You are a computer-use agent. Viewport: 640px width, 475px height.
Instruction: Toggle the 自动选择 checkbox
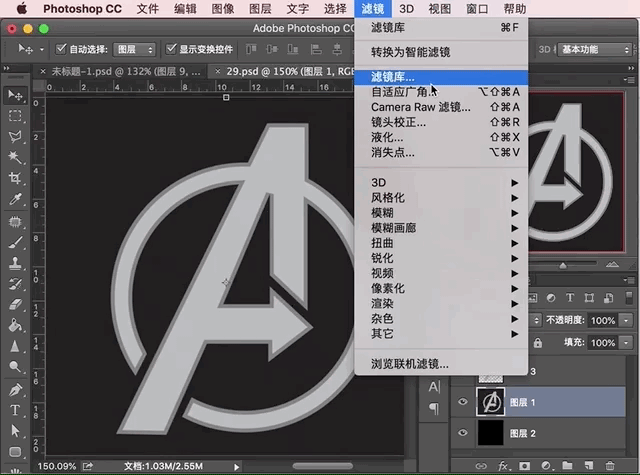click(61, 48)
